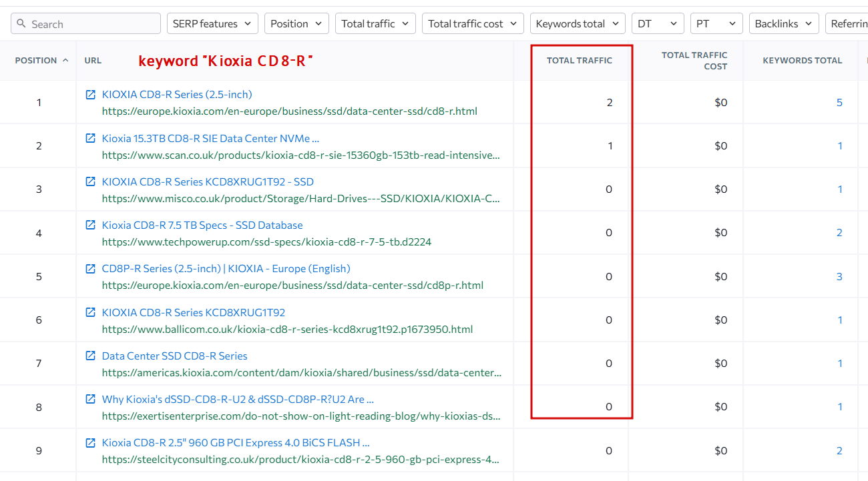Viewport: 868px width, 481px height.
Task: Click europe.kioxia.com cd8p-r.html URL text
Action: click(292, 286)
